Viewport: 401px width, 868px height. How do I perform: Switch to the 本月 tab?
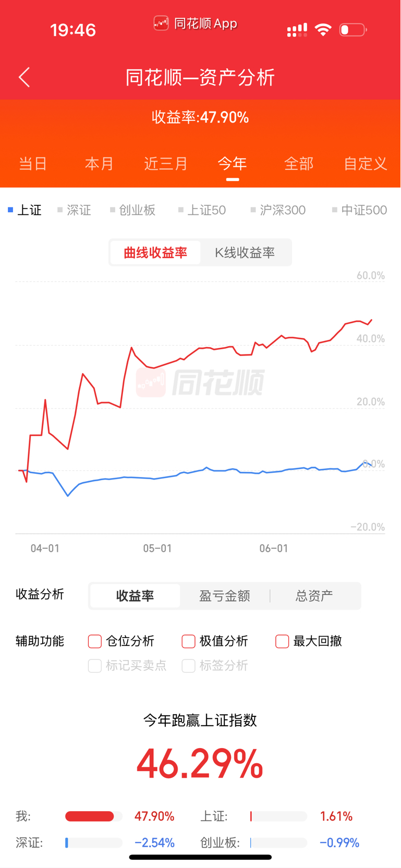(x=99, y=164)
